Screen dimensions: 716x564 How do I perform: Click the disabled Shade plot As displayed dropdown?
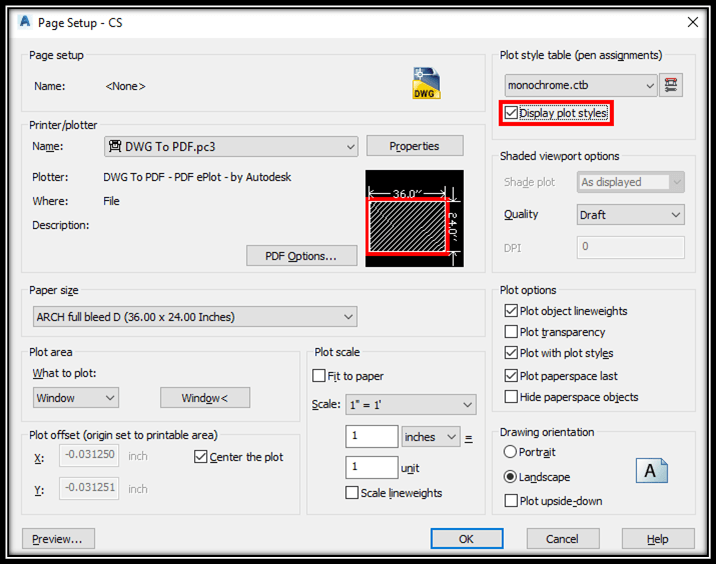(x=631, y=182)
